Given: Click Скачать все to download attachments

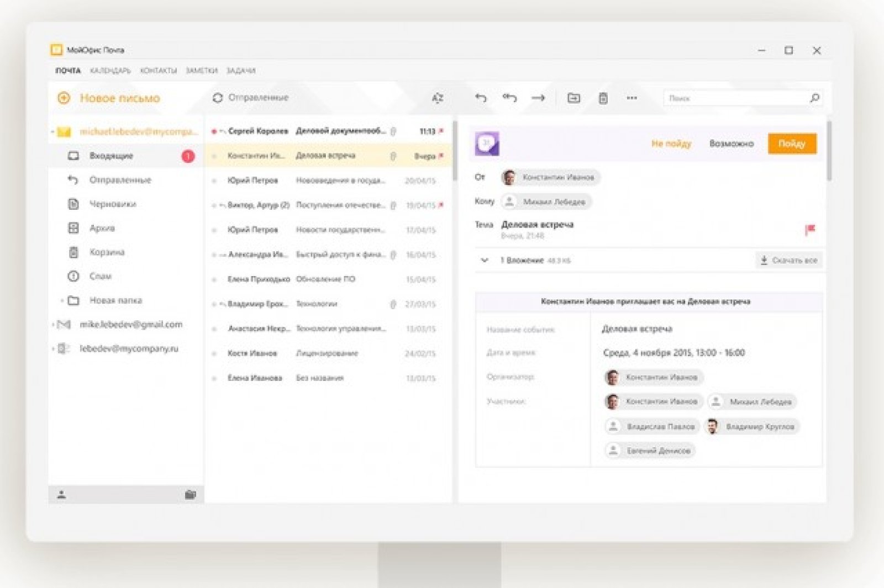Looking at the screenshot, I should pos(788,261).
